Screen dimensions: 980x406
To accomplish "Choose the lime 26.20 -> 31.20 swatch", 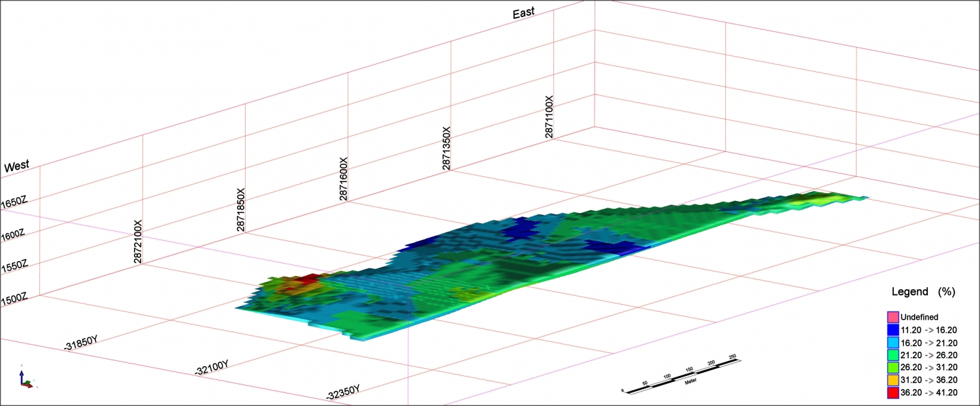I will (892, 367).
